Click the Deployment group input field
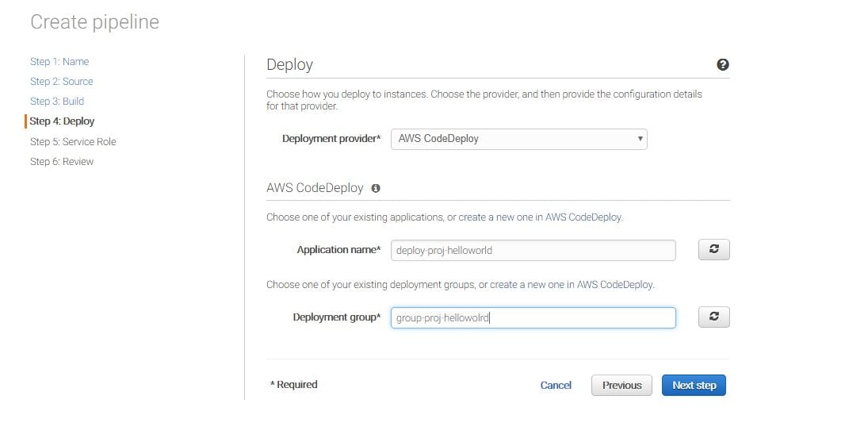Screen dimensions: 868x438 click(533, 318)
